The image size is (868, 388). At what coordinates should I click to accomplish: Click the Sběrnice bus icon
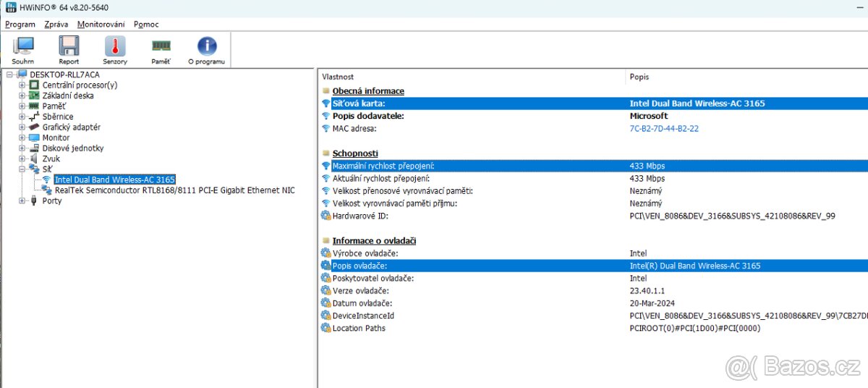click(34, 117)
